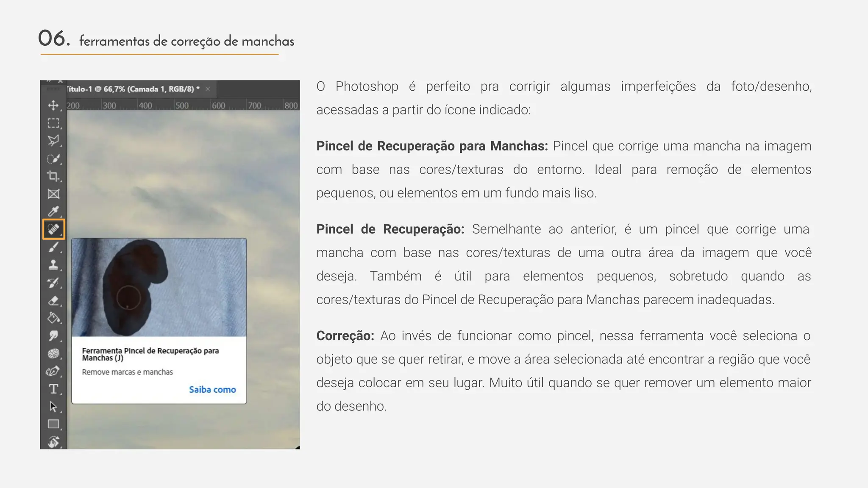Select the Smudge tool
Viewport: 868px width, 488px height.
[x=53, y=335]
